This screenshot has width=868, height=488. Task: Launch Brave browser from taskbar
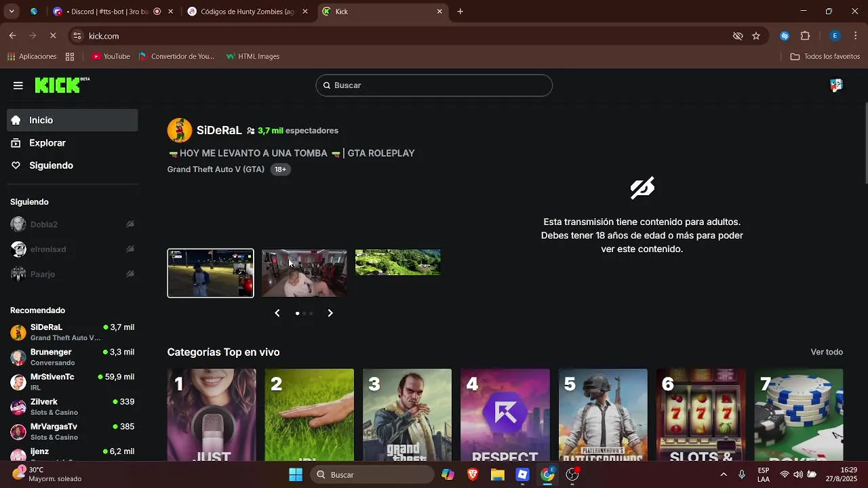[473, 474]
